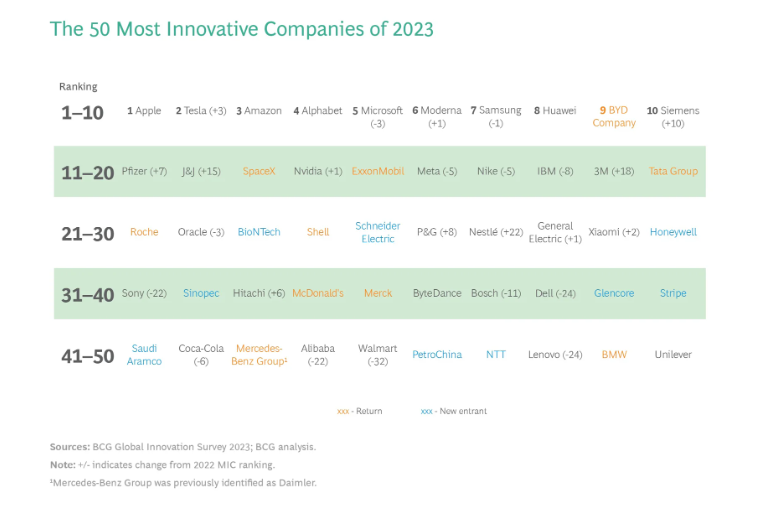Click the 11–20 ranking row label

click(87, 172)
